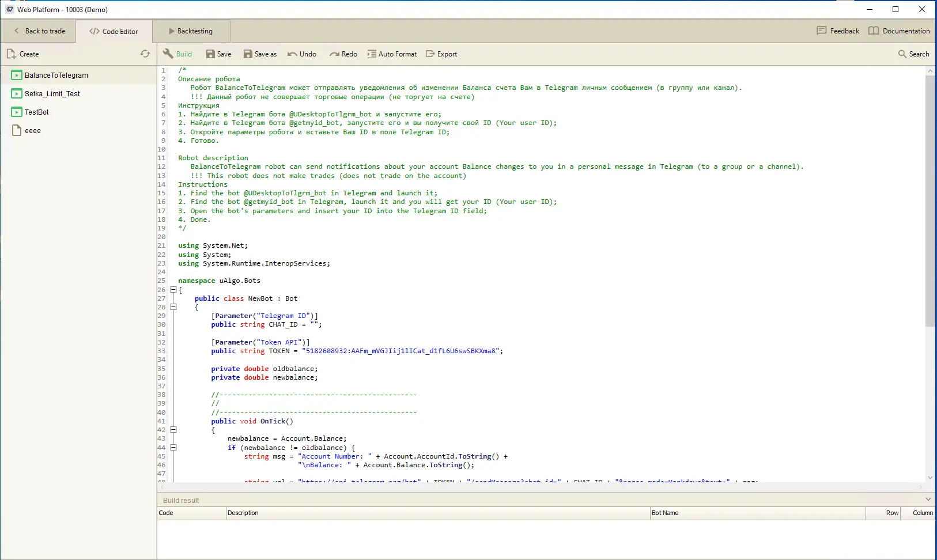Click the Setka_Limit_Test bot file icon
This screenshot has height=560, width=937.
[x=17, y=93]
